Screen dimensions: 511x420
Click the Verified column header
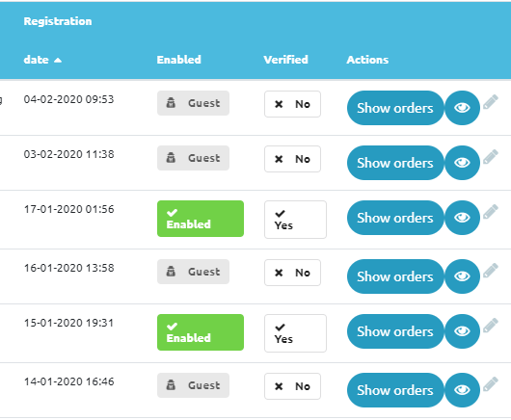[285, 60]
